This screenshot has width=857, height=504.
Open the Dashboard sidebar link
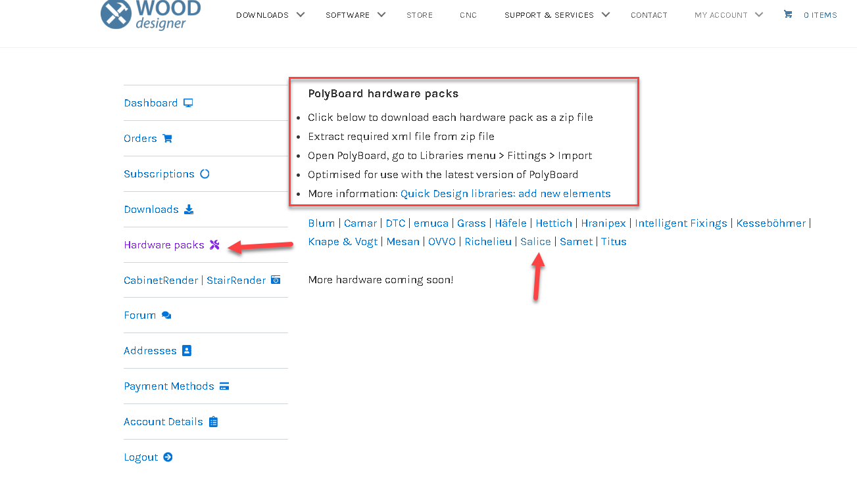pyautogui.click(x=151, y=103)
